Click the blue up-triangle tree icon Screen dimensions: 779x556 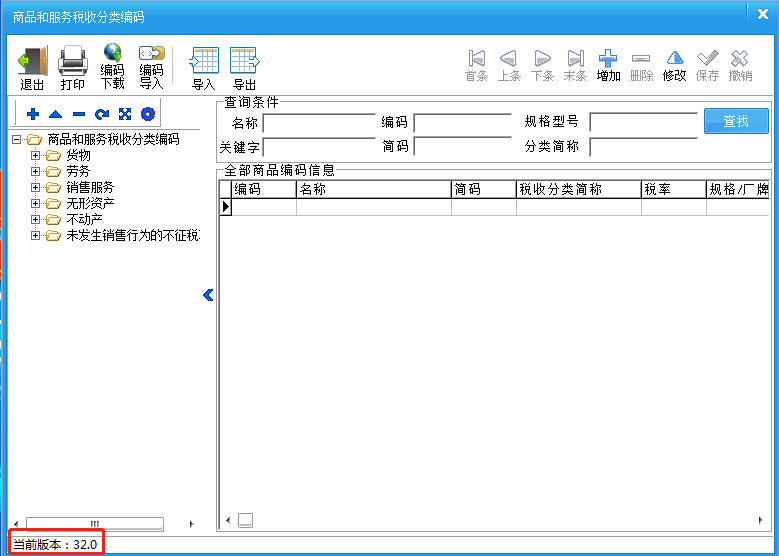pos(56,114)
